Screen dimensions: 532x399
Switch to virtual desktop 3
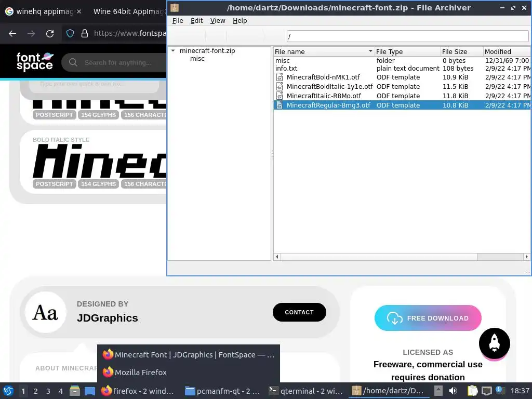(x=48, y=391)
